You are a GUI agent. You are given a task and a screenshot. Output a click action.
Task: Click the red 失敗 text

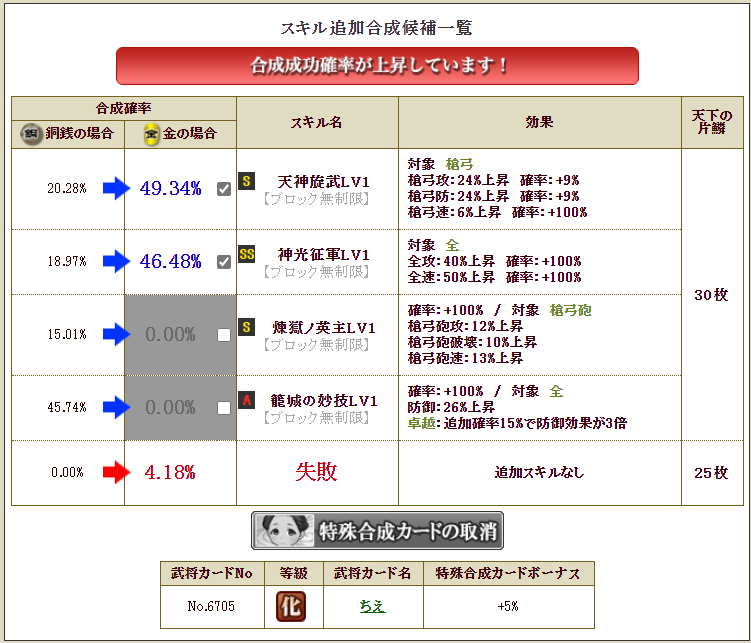click(316, 472)
